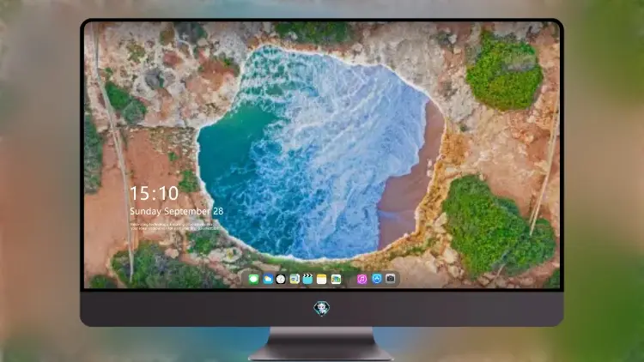Open the blue App Store icon

[377, 279]
